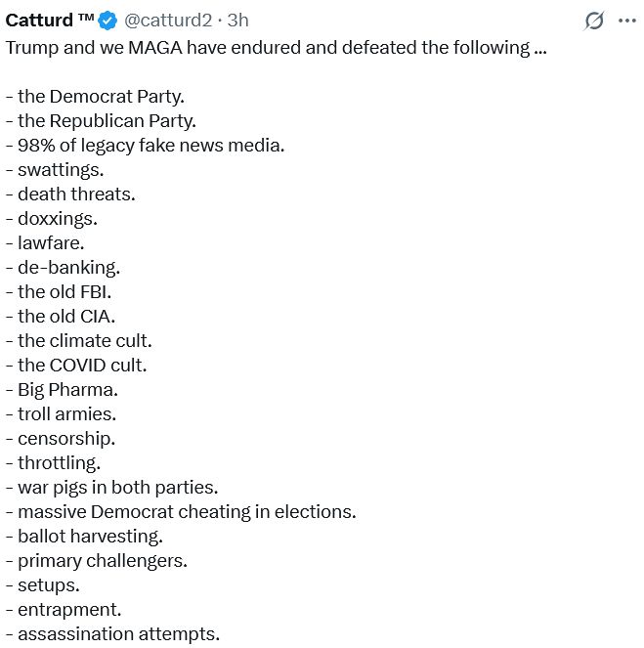This screenshot has height=648, width=644.
Task: Open the three-dot more options menu
Action: point(626,21)
